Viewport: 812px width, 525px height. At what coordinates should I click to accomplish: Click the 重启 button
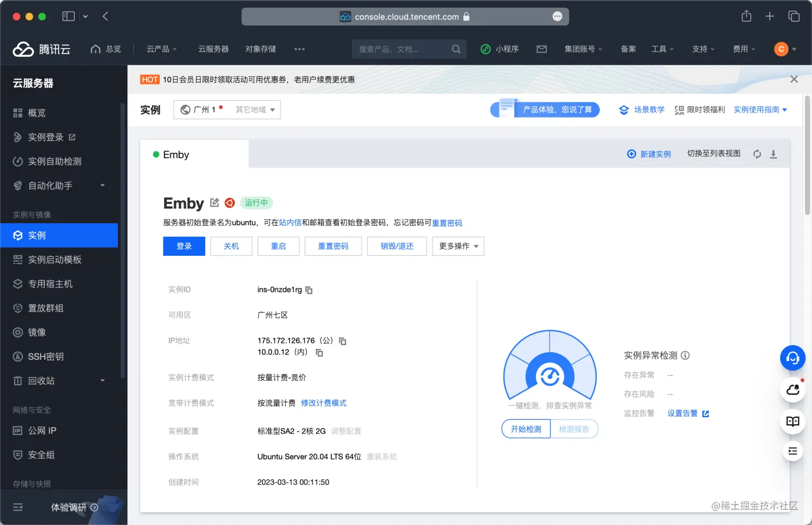(278, 246)
